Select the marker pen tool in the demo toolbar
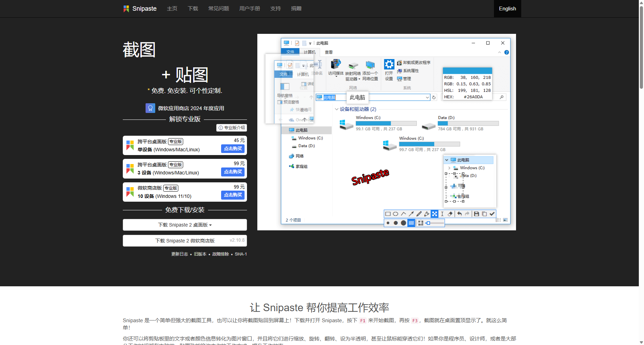 click(x=427, y=214)
